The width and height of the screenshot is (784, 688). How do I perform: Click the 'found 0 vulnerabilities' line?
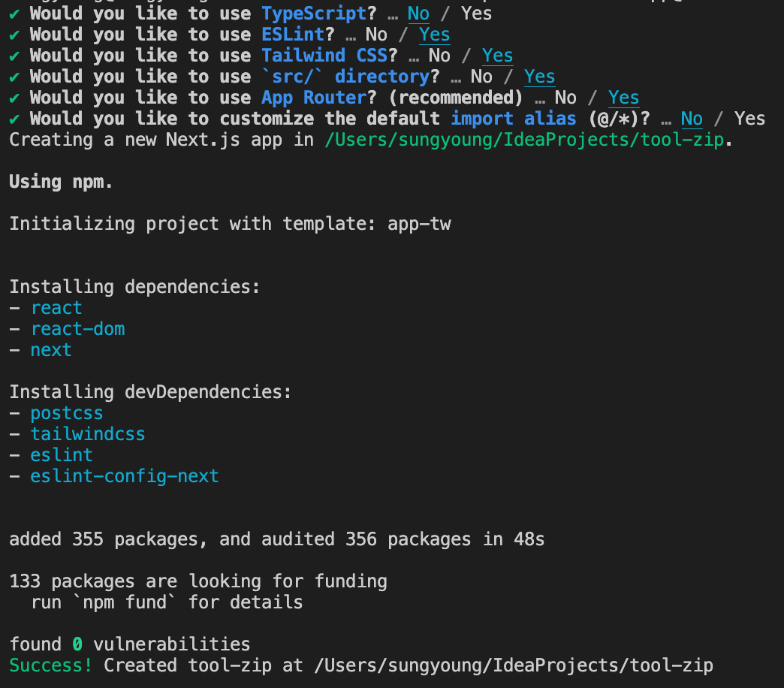click(130, 644)
